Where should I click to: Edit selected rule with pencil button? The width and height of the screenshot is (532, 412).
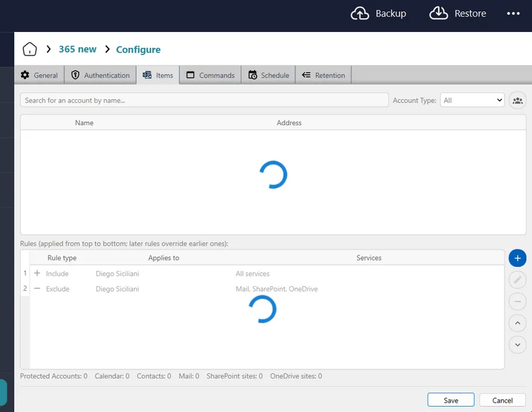(517, 280)
